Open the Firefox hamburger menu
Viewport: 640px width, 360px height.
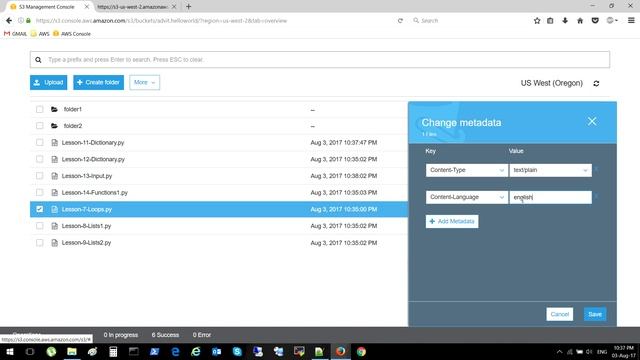pyautogui.click(x=631, y=20)
